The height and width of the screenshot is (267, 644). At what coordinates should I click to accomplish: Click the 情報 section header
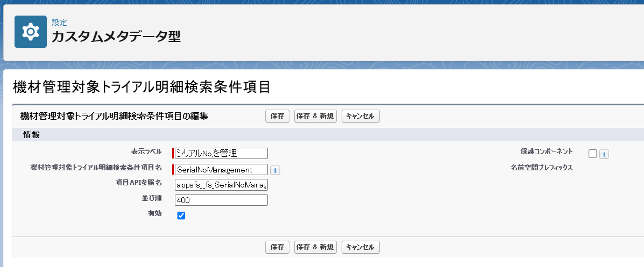pos(31,134)
